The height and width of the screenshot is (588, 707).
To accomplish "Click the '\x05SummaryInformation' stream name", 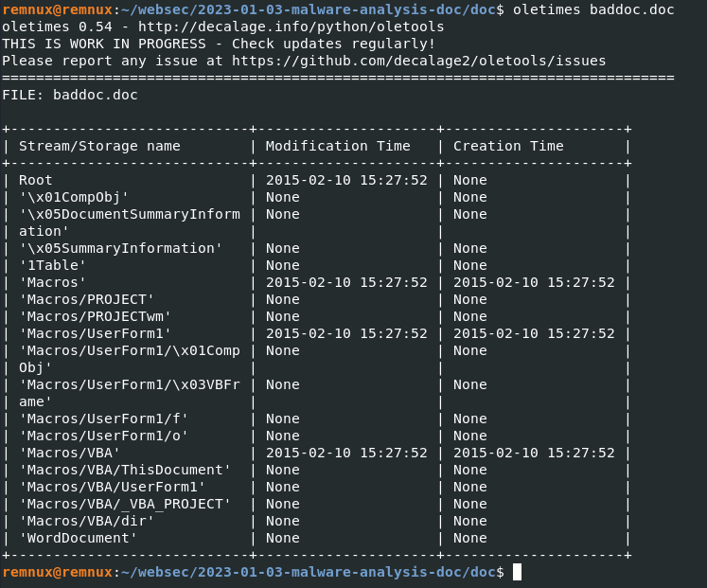I will pyautogui.click(x=121, y=248).
